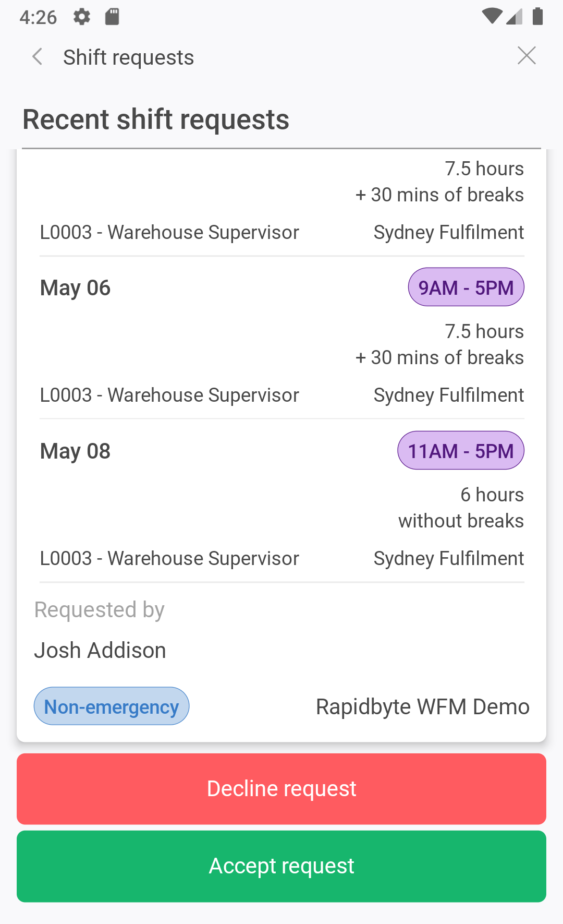
Task: Tap requester name Josh Addison
Action: [x=100, y=651]
